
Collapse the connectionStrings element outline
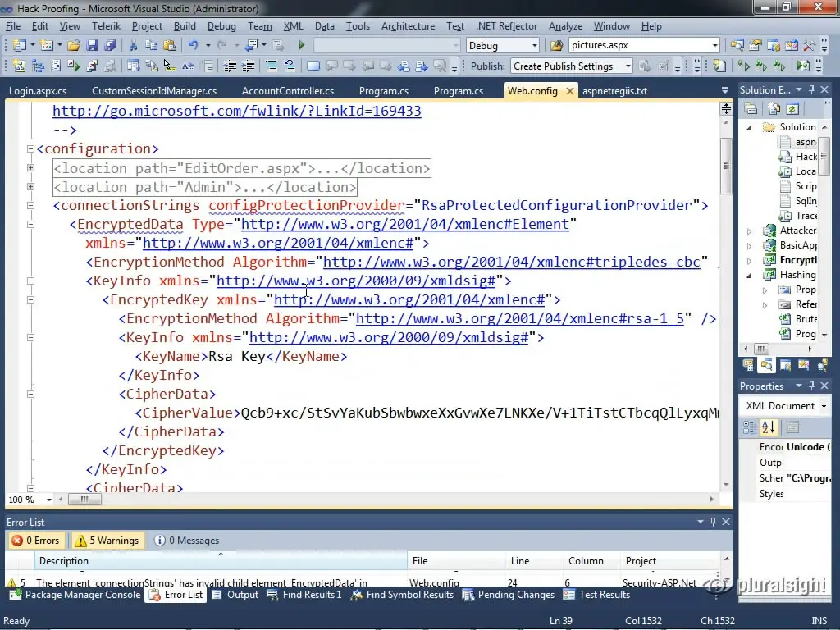(31, 205)
